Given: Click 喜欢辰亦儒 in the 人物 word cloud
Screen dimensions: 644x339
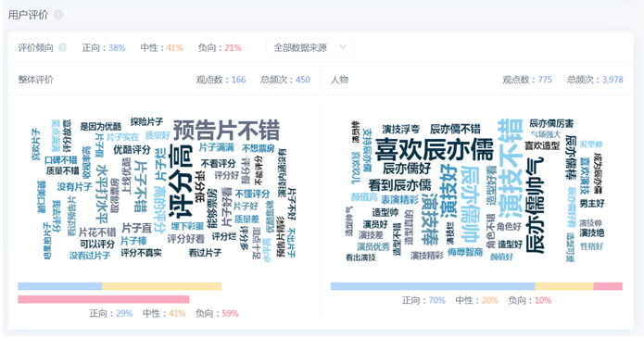Looking at the screenshot, I should click(x=435, y=149).
